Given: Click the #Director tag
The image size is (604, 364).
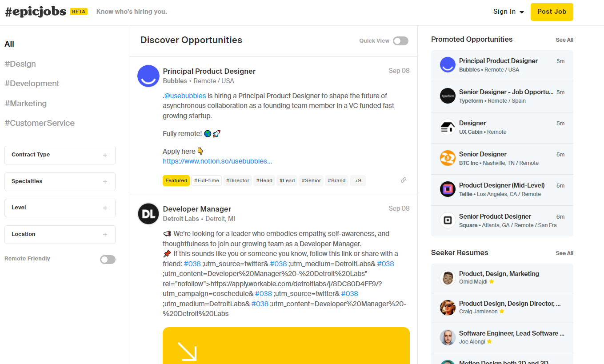Looking at the screenshot, I should [x=238, y=180].
